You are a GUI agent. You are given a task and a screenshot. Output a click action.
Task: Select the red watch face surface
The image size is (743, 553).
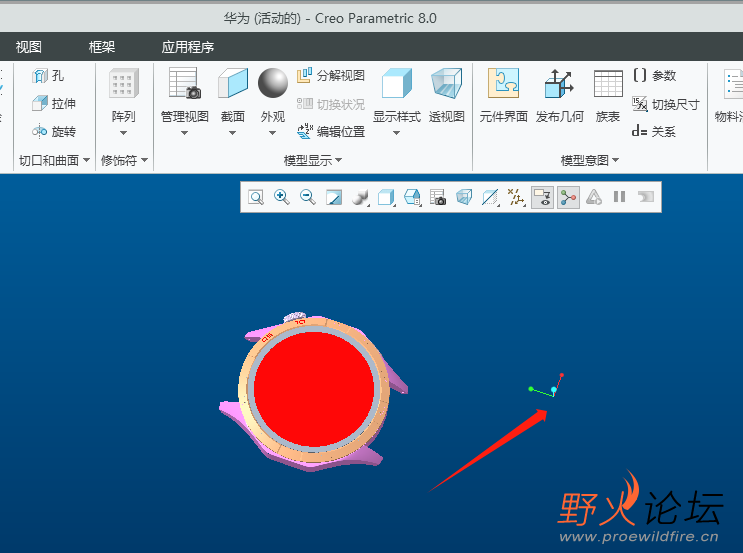point(314,390)
